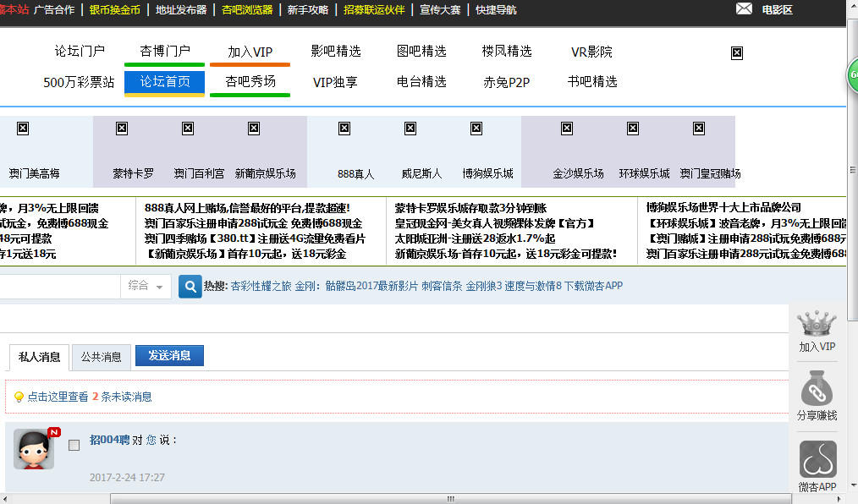Open the 综合 search category dropdown
The height and width of the screenshot is (504, 858).
point(146,286)
